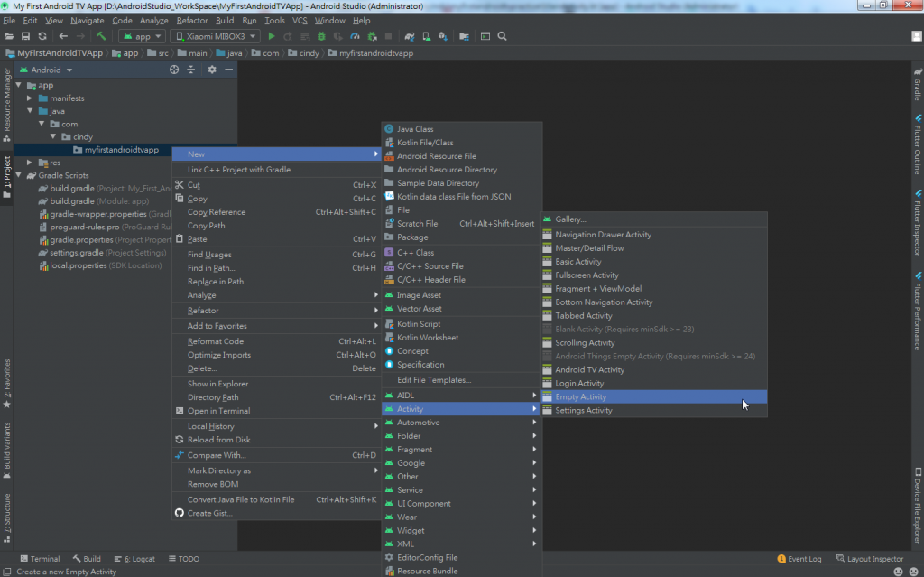924x577 pixels.
Task: Click Reformat Code in context menu
Action: coord(276,341)
